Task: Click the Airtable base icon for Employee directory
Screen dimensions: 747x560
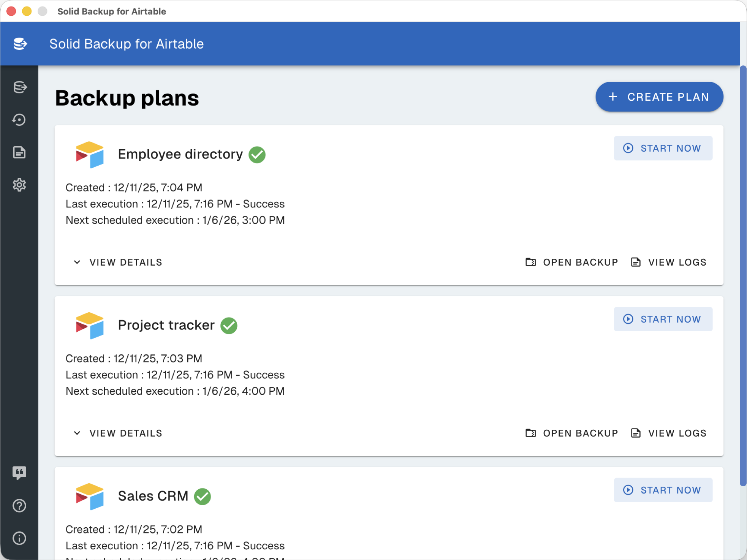Action: tap(90, 155)
